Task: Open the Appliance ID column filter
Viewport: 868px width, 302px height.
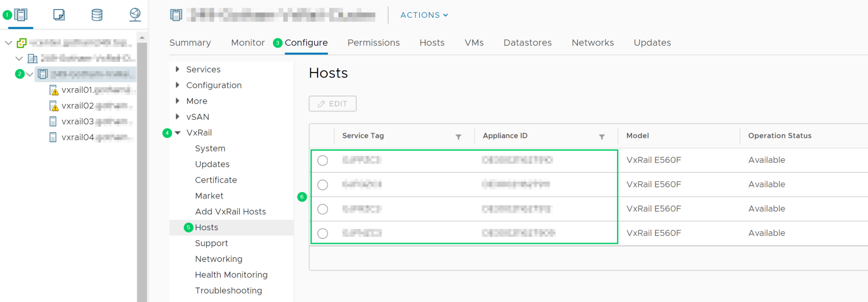Action: 601,137
